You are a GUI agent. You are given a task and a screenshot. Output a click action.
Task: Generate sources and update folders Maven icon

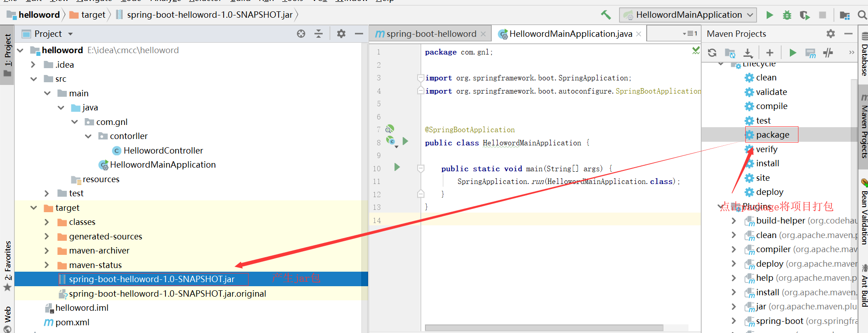point(730,53)
